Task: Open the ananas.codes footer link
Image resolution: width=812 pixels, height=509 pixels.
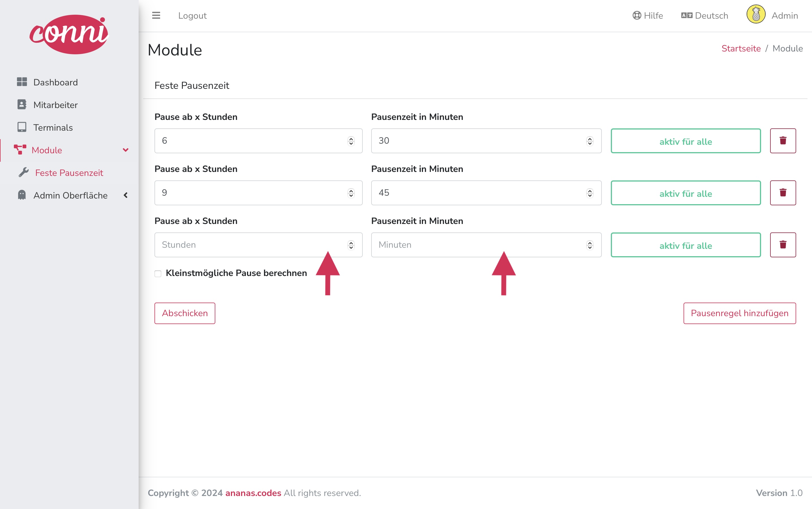Action: click(x=253, y=493)
